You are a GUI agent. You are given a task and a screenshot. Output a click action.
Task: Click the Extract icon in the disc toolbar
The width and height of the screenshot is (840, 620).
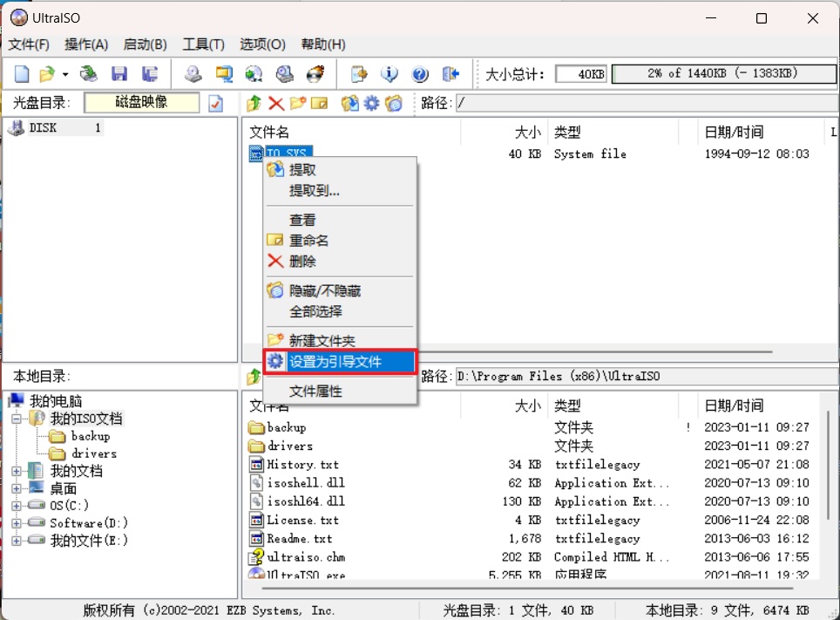pos(349,103)
